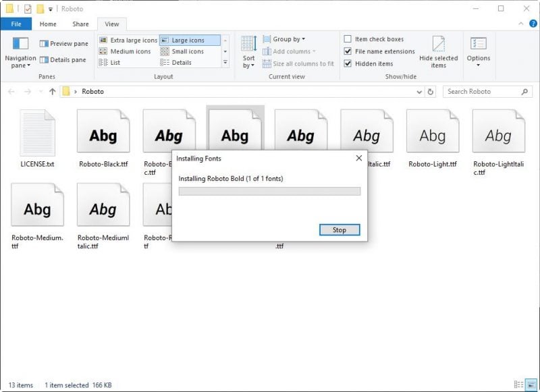Refresh the Roboto folder
The width and height of the screenshot is (540, 392).
tap(431, 92)
